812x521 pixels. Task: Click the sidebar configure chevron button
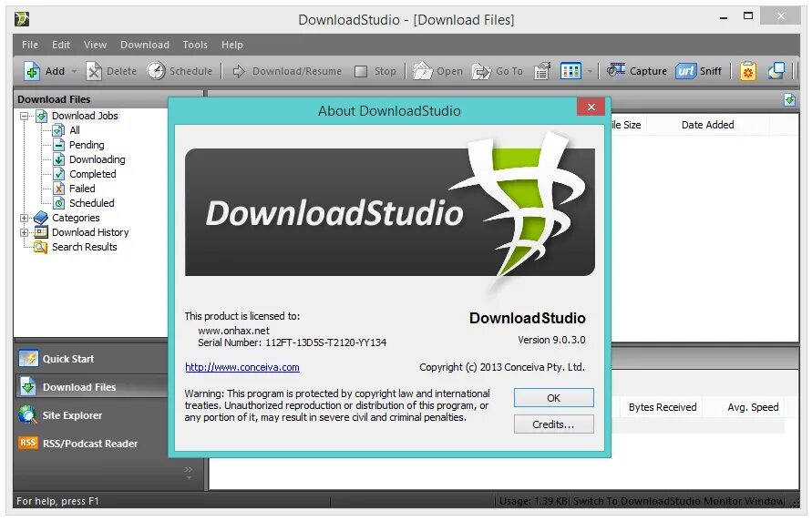pos(189,473)
